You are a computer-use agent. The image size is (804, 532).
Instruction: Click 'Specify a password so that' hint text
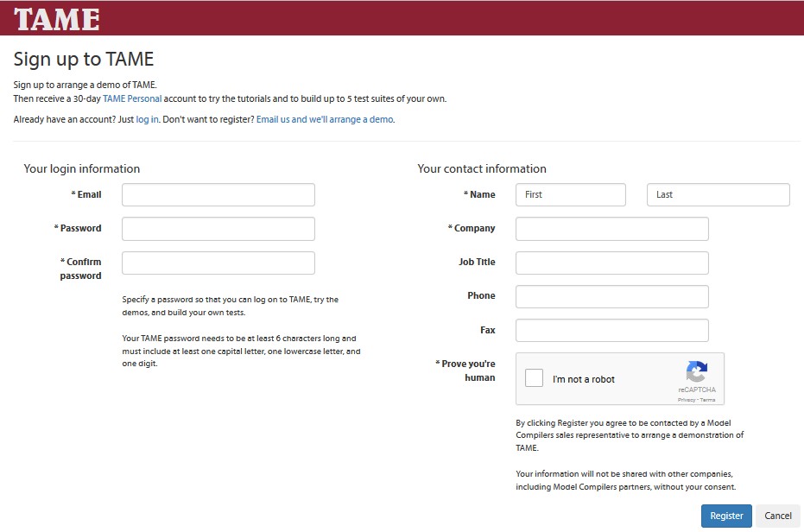pos(231,306)
